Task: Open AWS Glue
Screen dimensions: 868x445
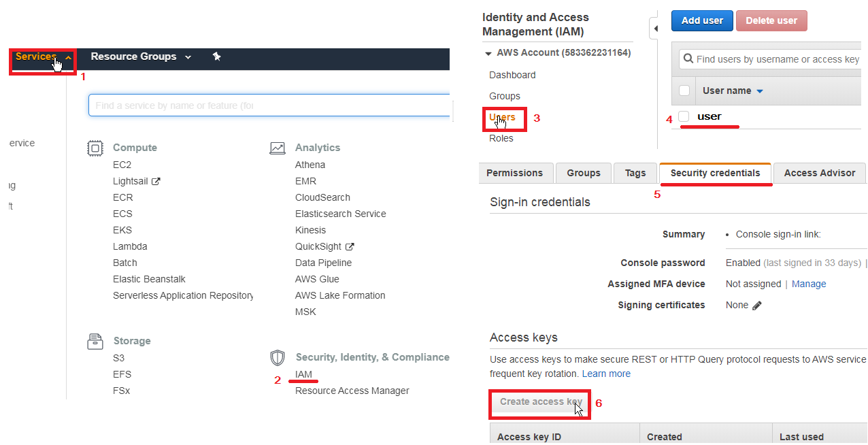Action: [317, 279]
